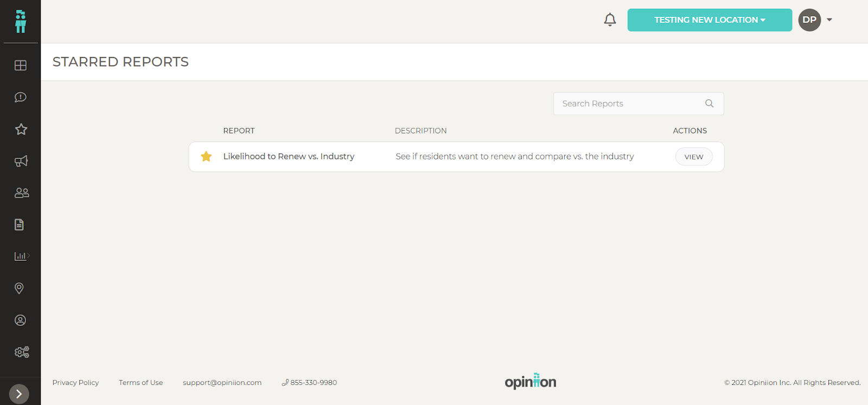This screenshot has height=405, width=868.
Task: Open the Privacy Policy link
Action: pyautogui.click(x=75, y=382)
